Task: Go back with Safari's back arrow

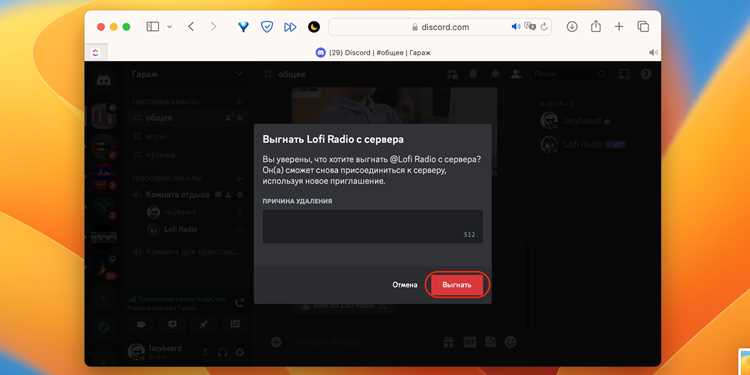Action: point(191,27)
